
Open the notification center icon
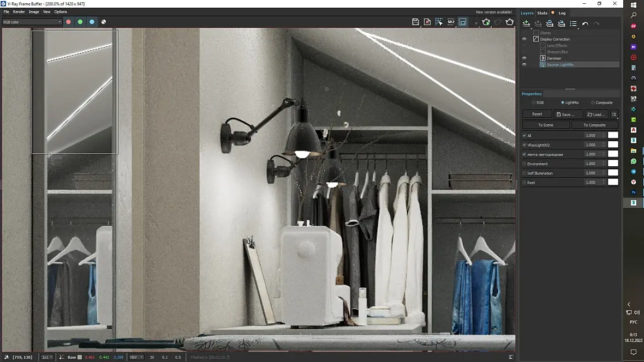634,352
